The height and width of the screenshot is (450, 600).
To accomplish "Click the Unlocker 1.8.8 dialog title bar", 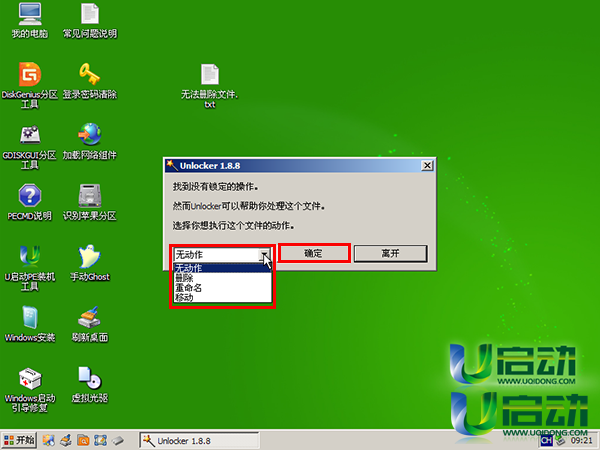I will pyautogui.click(x=300, y=166).
